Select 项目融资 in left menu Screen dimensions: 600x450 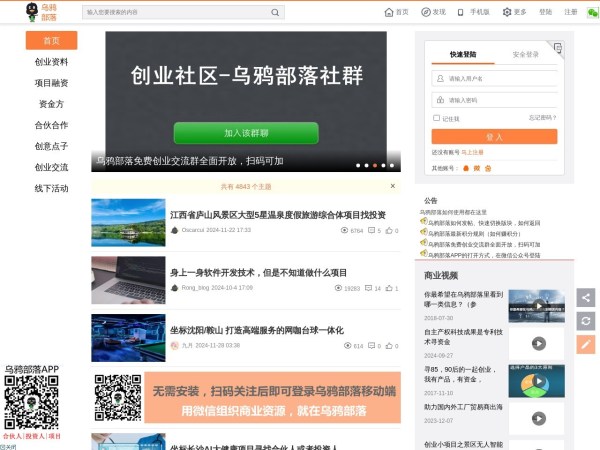[x=51, y=83]
